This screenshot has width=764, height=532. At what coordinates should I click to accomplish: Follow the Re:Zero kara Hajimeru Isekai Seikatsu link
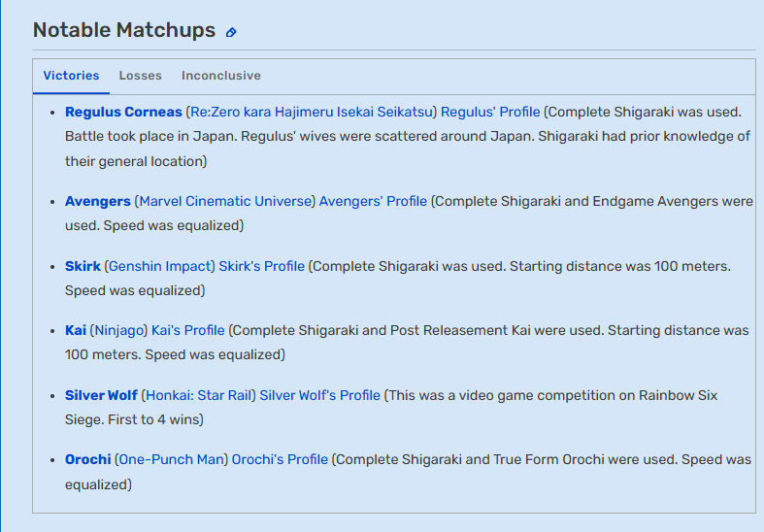312,112
